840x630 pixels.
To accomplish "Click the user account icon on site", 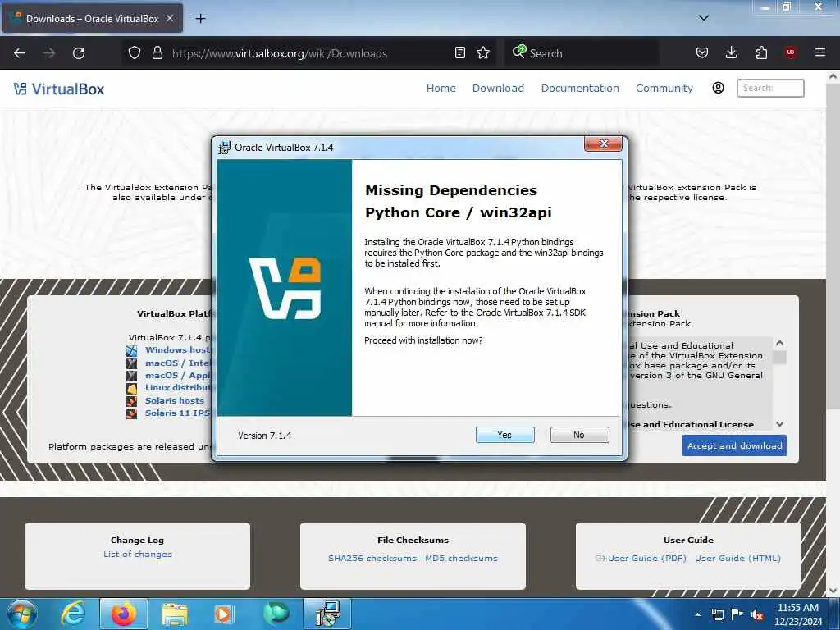I will 719,88.
